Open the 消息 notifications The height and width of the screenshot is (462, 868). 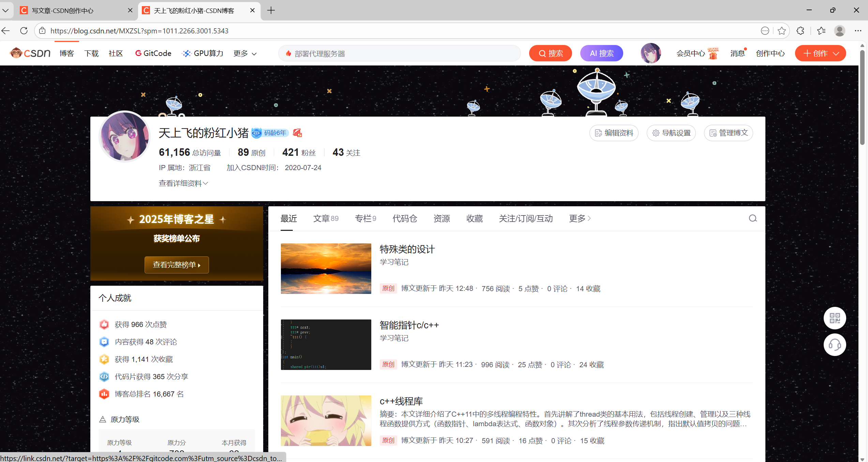pos(737,54)
